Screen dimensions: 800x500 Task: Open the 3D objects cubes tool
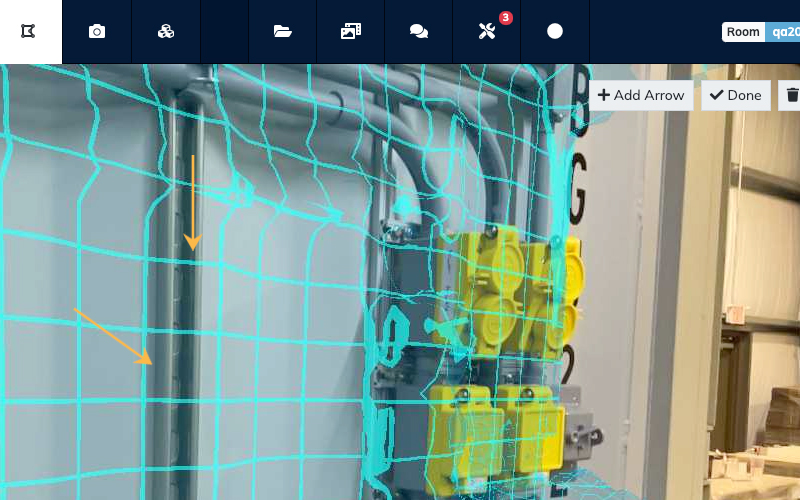click(166, 32)
